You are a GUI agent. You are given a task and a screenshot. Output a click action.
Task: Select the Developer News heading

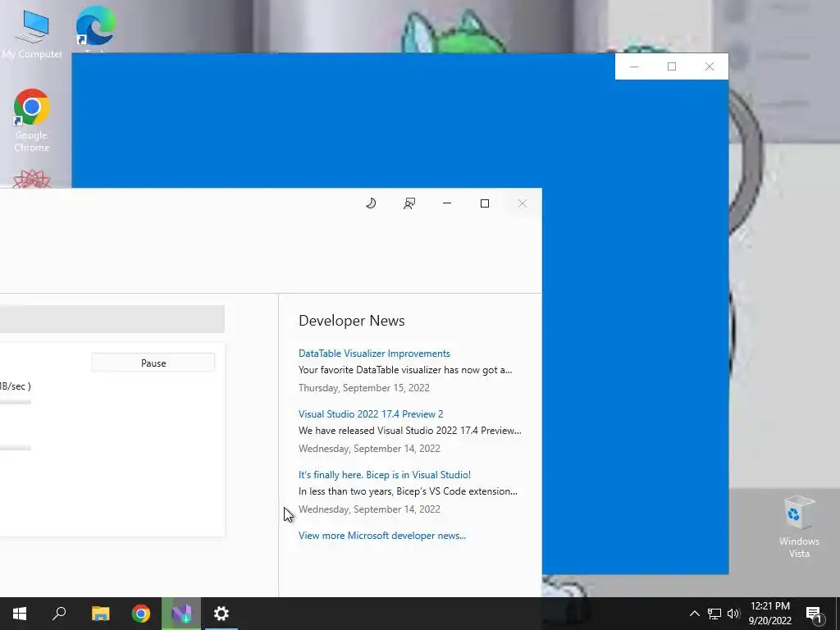[x=351, y=321]
